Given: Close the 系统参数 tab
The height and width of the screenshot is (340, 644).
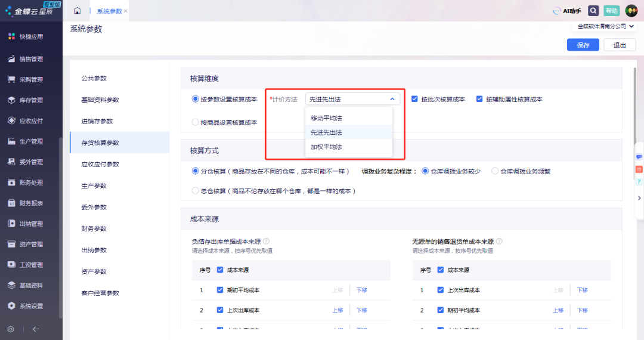Looking at the screenshot, I should (x=125, y=11).
